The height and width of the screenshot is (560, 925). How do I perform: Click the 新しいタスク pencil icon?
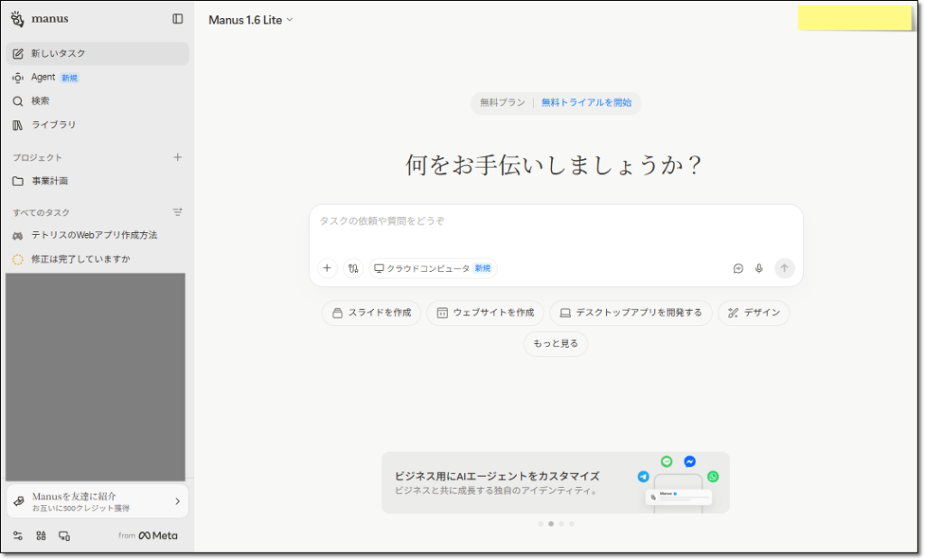tap(18, 53)
